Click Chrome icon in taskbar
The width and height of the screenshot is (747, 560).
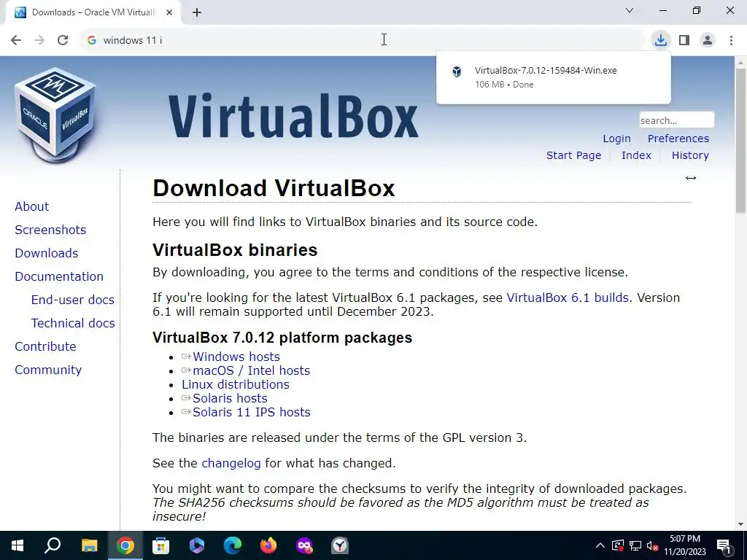(125, 545)
